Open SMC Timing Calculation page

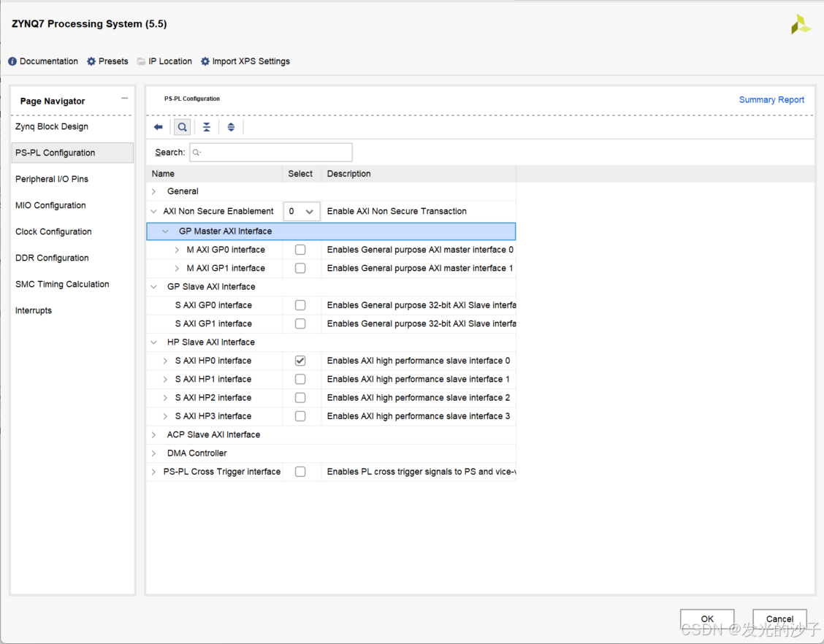[x=72, y=284]
